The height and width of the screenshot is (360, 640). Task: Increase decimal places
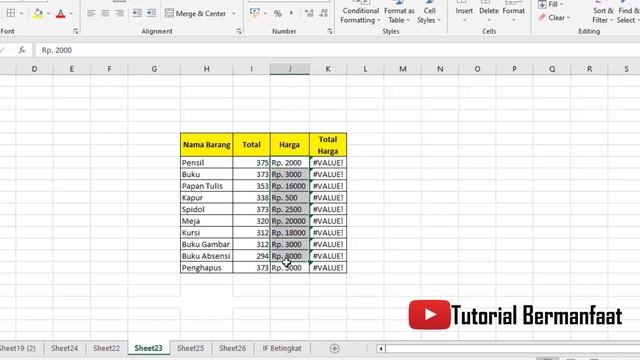click(309, 13)
